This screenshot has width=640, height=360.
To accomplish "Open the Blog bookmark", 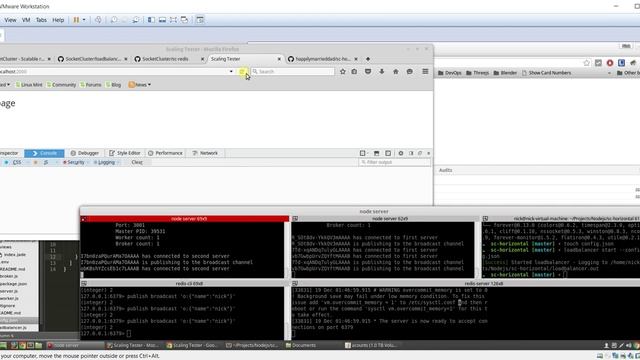I will click(x=113, y=84).
